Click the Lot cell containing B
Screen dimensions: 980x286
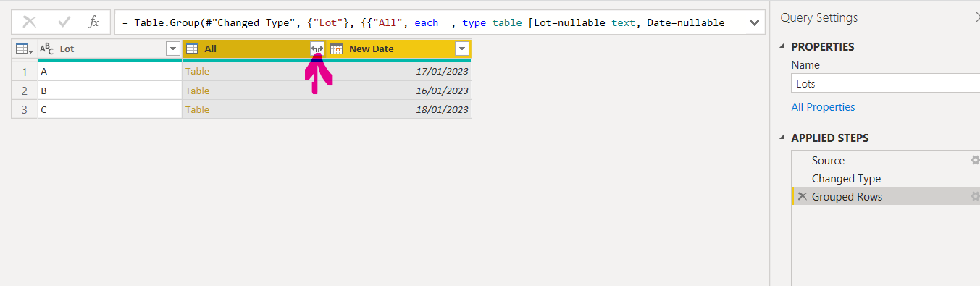pos(110,91)
